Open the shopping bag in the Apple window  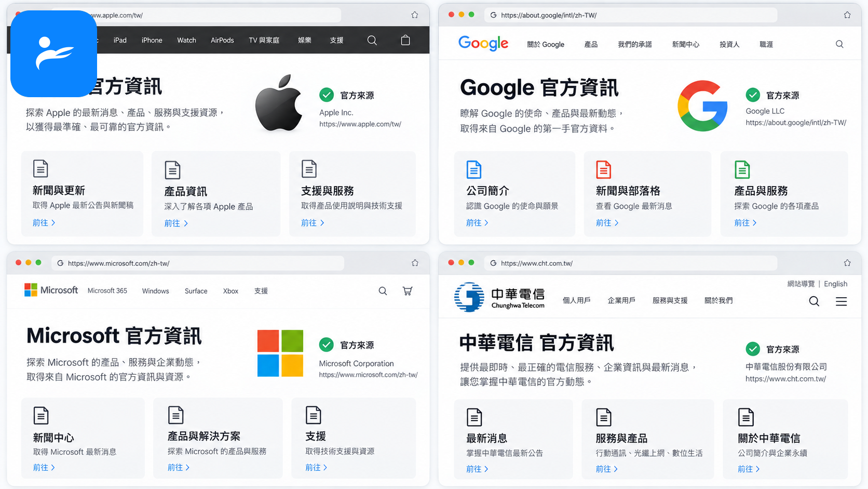coord(405,40)
